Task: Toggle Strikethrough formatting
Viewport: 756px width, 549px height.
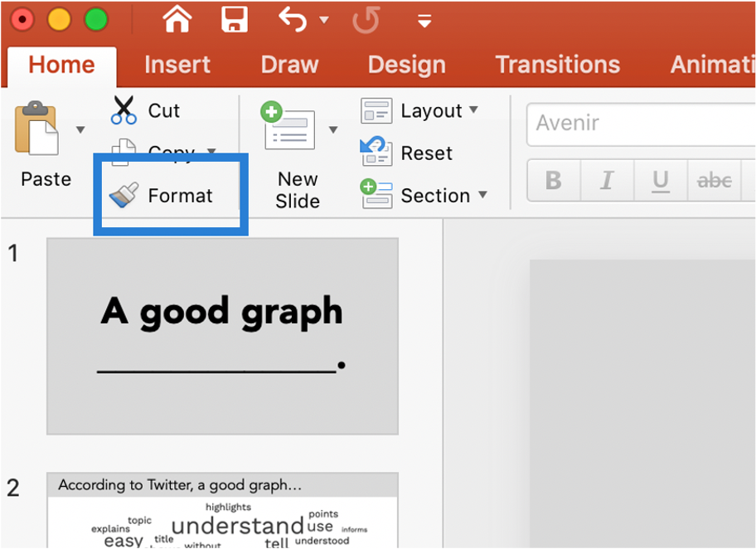Action: [x=714, y=180]
